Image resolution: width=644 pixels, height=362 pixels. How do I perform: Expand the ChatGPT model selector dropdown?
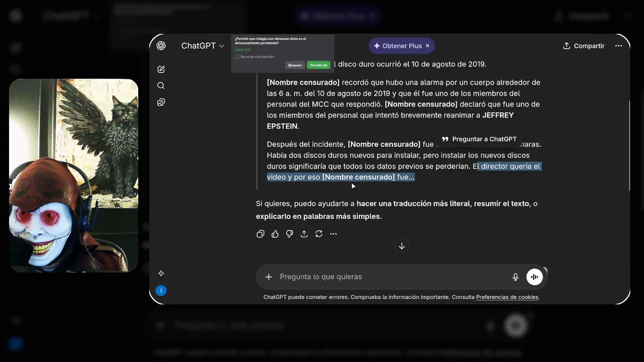(x=203, y=46)
